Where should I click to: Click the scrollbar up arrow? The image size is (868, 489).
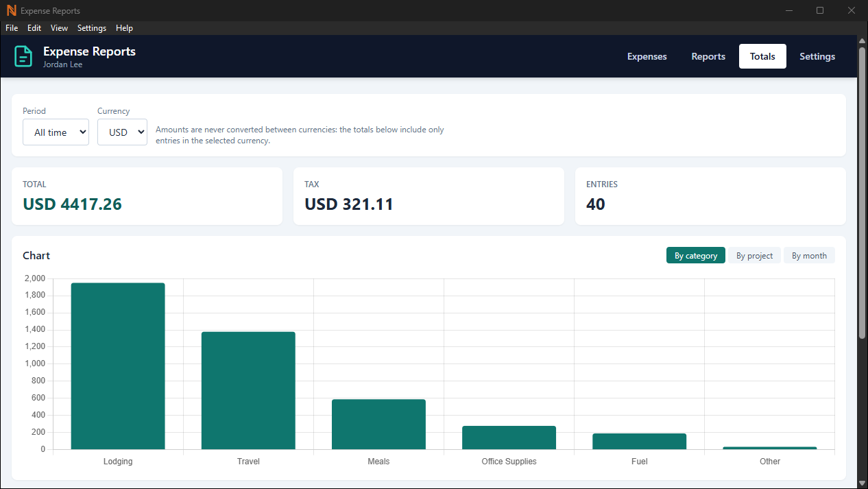coord(862,41)
